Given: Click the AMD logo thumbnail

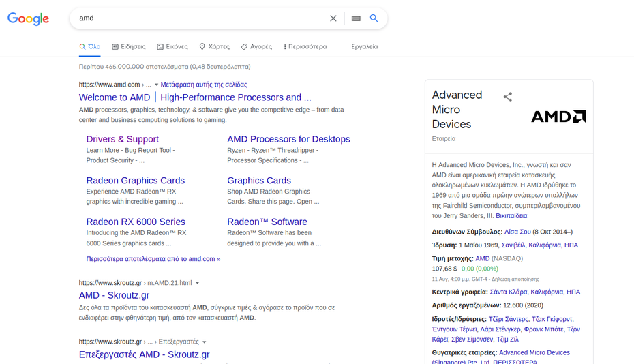Looking at the screenshot, I should pyautogui.click(x=558, y=117).
